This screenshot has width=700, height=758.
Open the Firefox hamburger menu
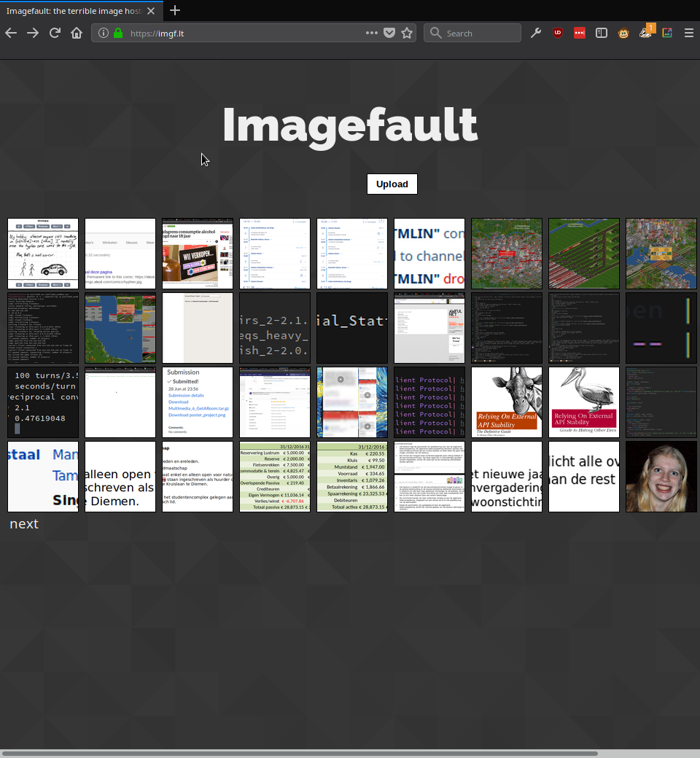tap(689, 33)
